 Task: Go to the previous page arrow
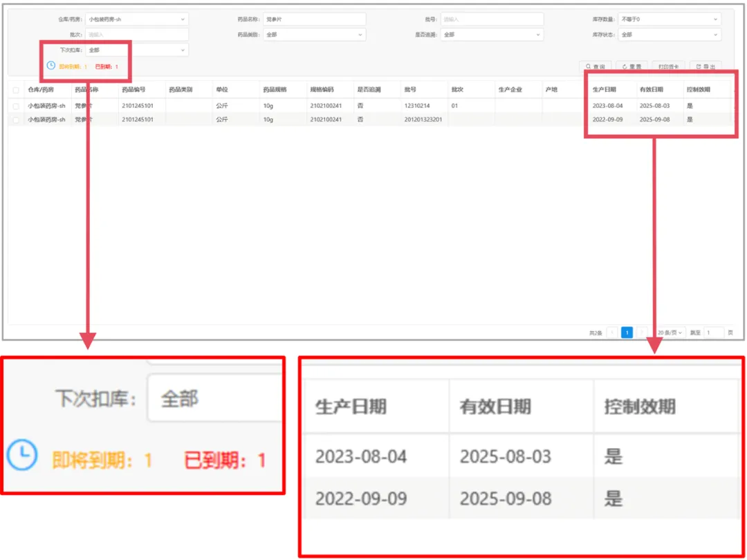(612, 333)
